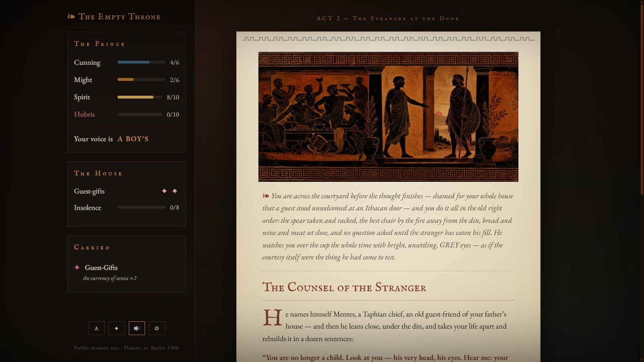Click the 'Hubris' stat label
This screenshot has width=644, height=362.
click(x=85, y=114)
